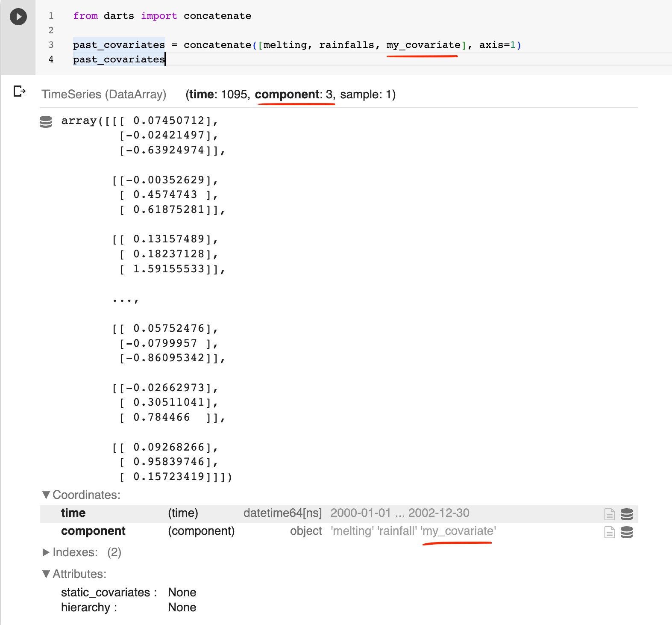Viewport: 672px width, 625px height.
Task: Toggle array data repr database icon
Action: point(46,122)
